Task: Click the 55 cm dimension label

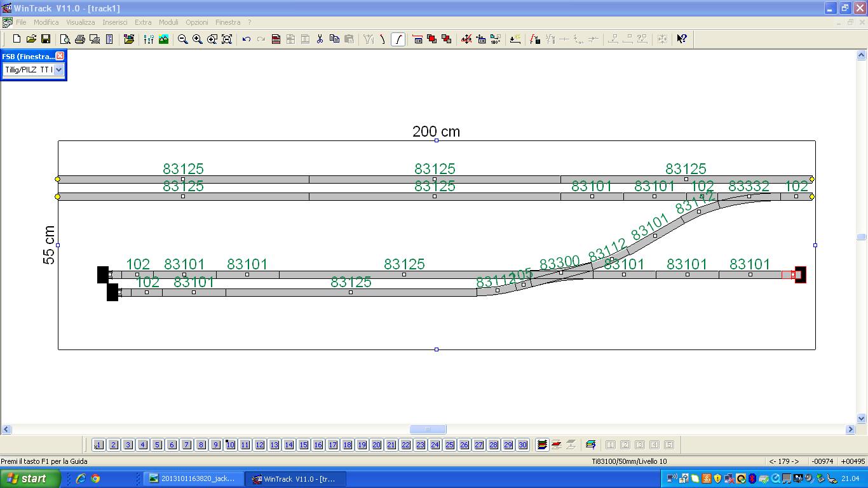Action: [49, 245]
